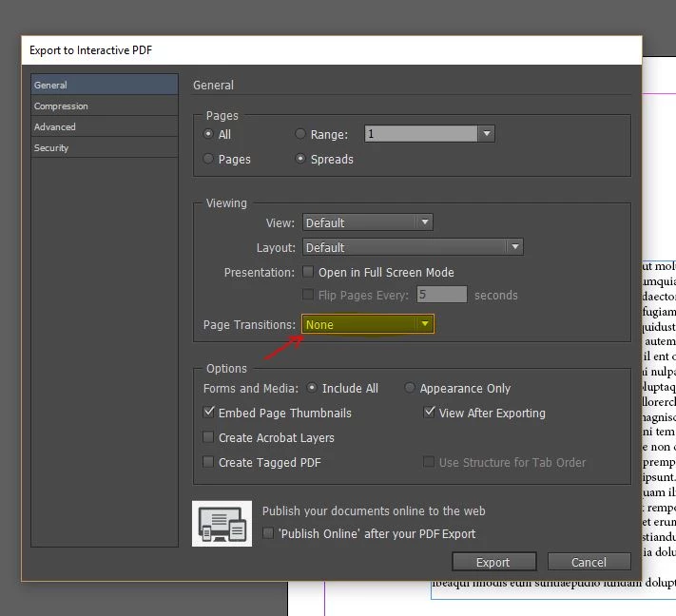This screenshot has width=676, height=616.
Task: Toggle Use Structure for Tab Order
Action: coord(429,462)
